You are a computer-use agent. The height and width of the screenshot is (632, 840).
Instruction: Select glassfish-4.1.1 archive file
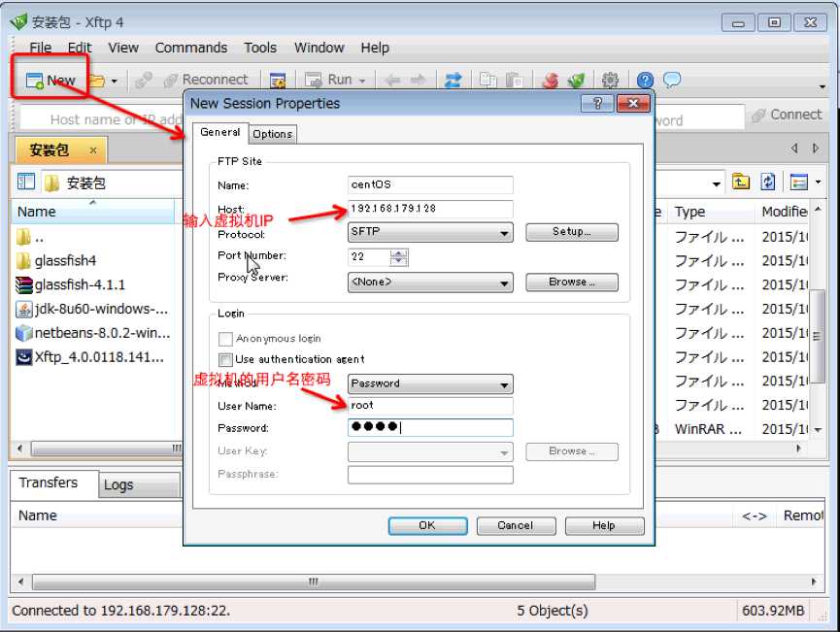click(80, 285)
